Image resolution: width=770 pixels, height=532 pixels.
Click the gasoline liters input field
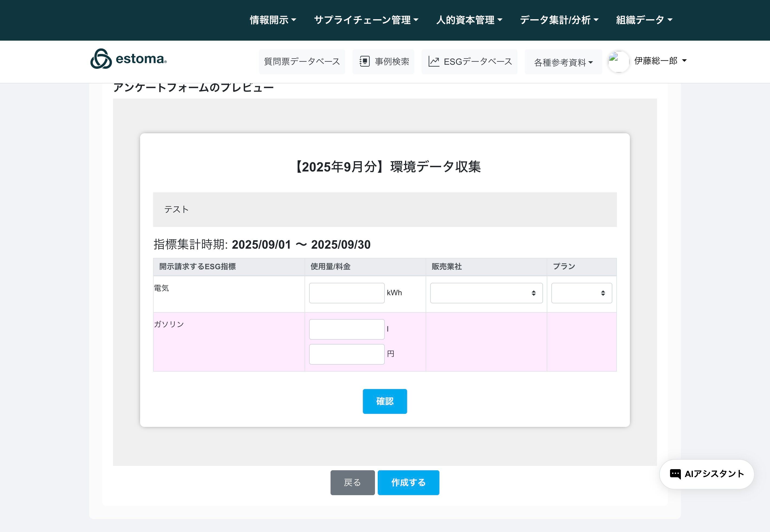347,329
